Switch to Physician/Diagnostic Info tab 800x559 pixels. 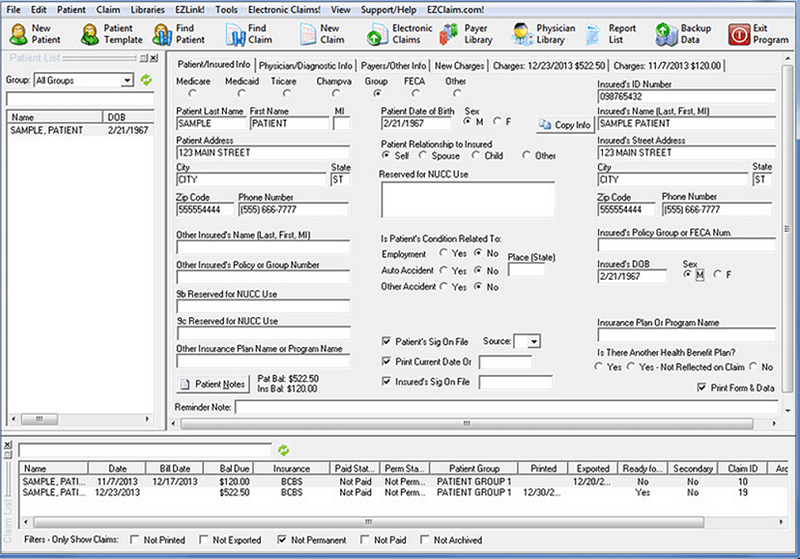[306, 66]
